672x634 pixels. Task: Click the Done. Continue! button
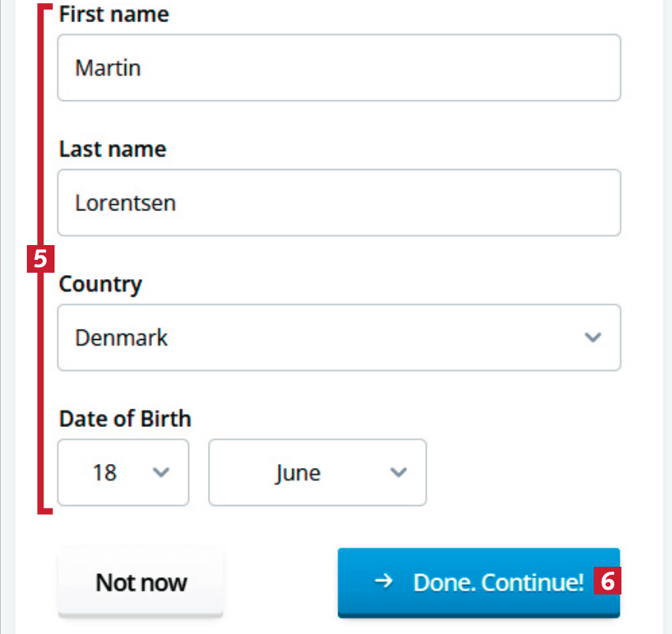(478, 583)
